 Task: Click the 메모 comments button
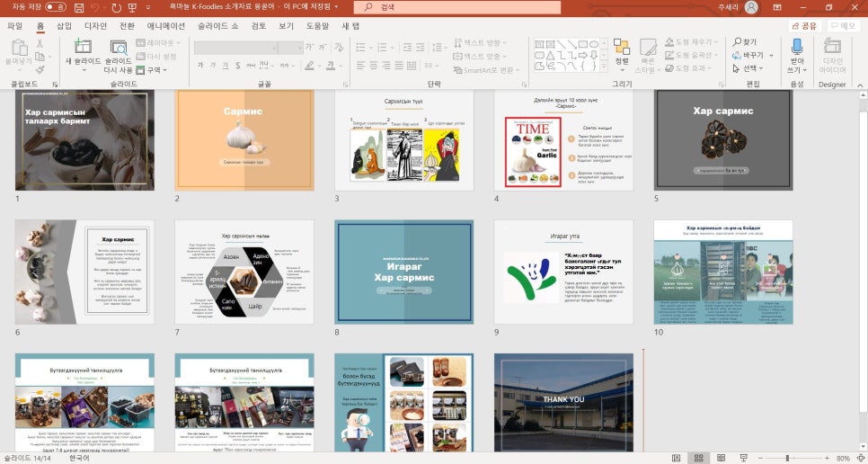pos(844,26)
